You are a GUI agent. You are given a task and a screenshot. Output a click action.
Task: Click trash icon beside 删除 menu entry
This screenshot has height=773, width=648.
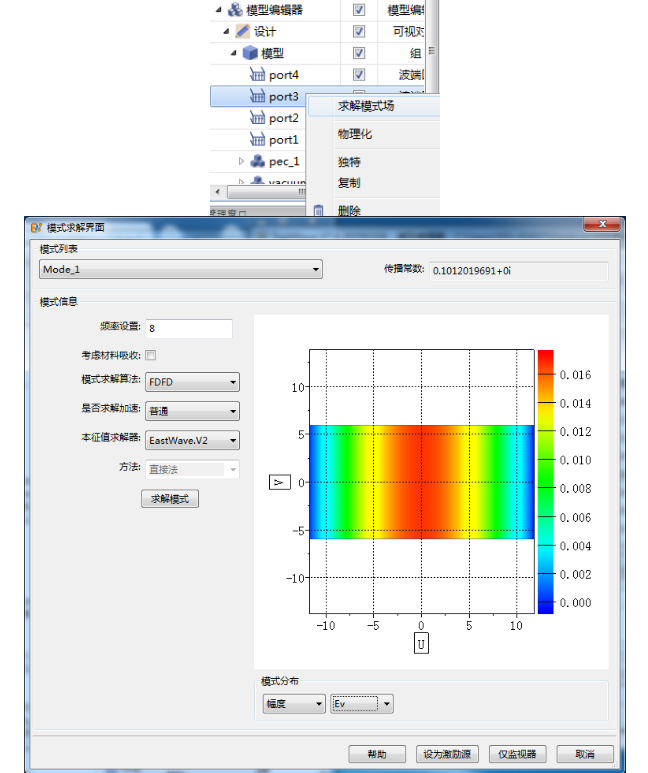click(319, 210)
